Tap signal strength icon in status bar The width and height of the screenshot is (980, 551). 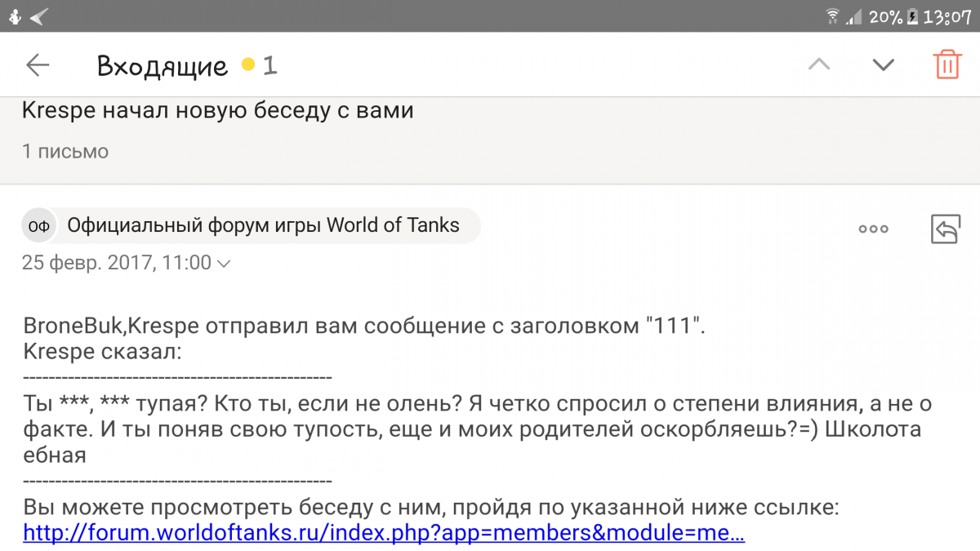click(x=853, y=16)
